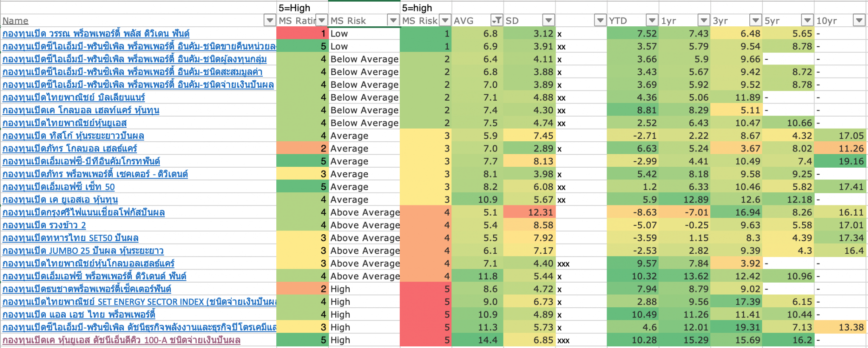
Task: Select the SD cell "8.13"
Action: click(x=529, y=161)
